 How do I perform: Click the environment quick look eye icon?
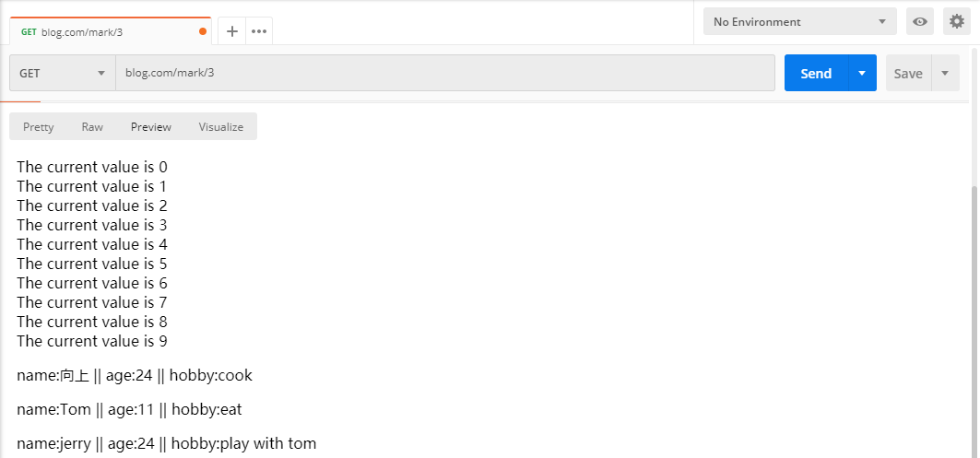(x=920, y=22)
